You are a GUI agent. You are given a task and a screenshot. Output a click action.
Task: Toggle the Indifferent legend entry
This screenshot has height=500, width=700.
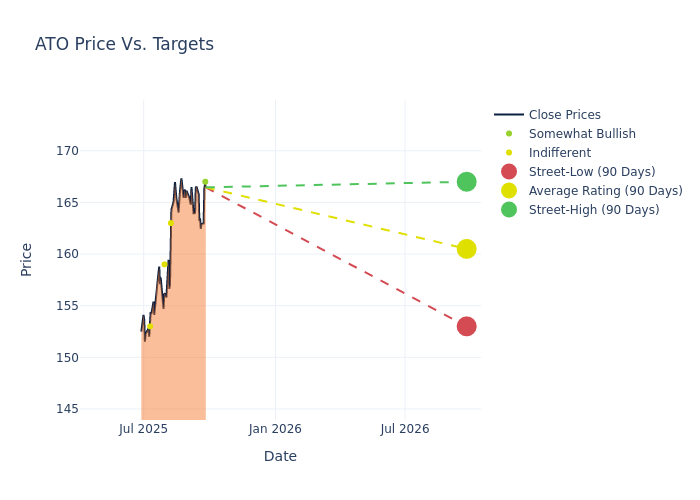point(559,153)
